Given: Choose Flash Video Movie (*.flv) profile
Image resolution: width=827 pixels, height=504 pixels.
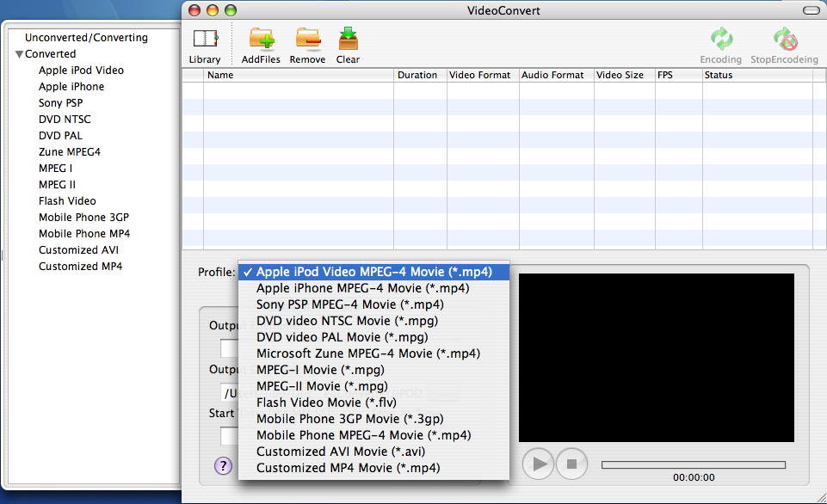Looking at the screenshot, I should pos(374,403).
